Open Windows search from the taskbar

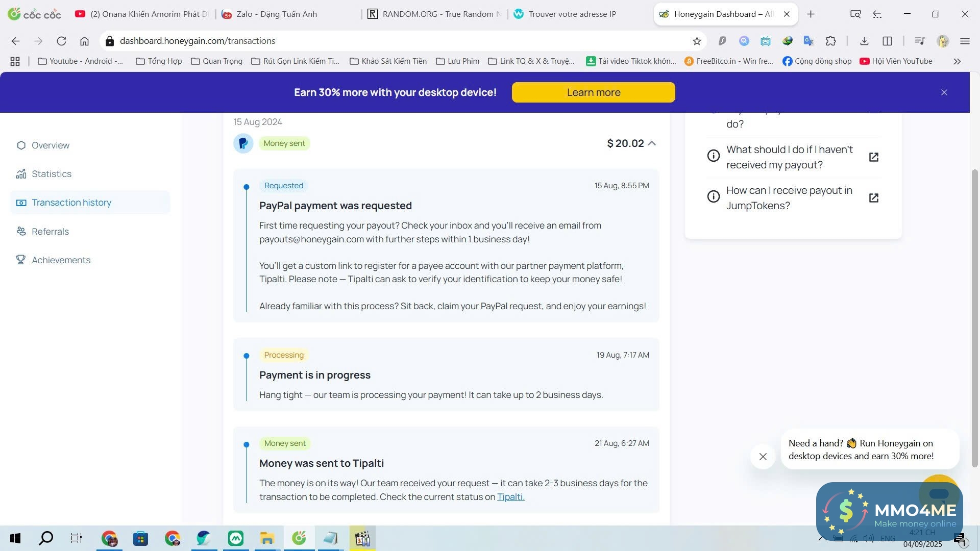(x=46, y=538)
